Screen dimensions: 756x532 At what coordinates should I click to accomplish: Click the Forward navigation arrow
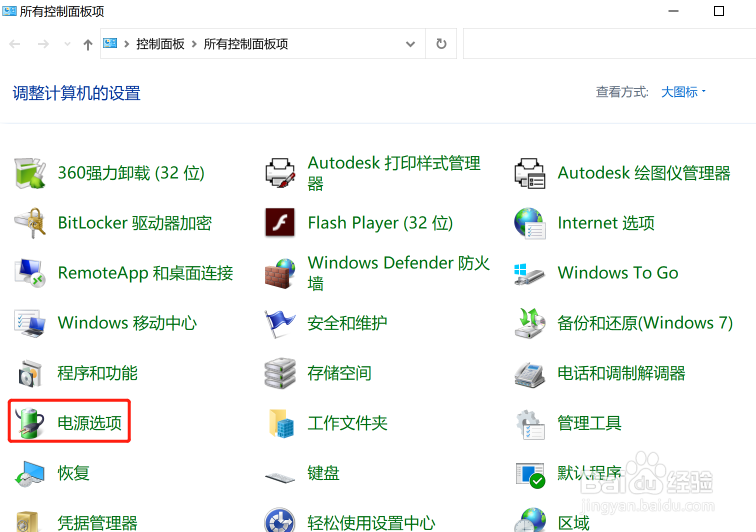tap(43, 44)
